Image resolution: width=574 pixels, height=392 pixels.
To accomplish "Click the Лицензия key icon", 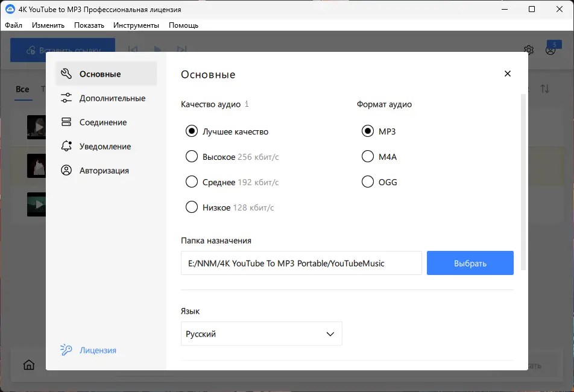I will click(x=66, y=350).
